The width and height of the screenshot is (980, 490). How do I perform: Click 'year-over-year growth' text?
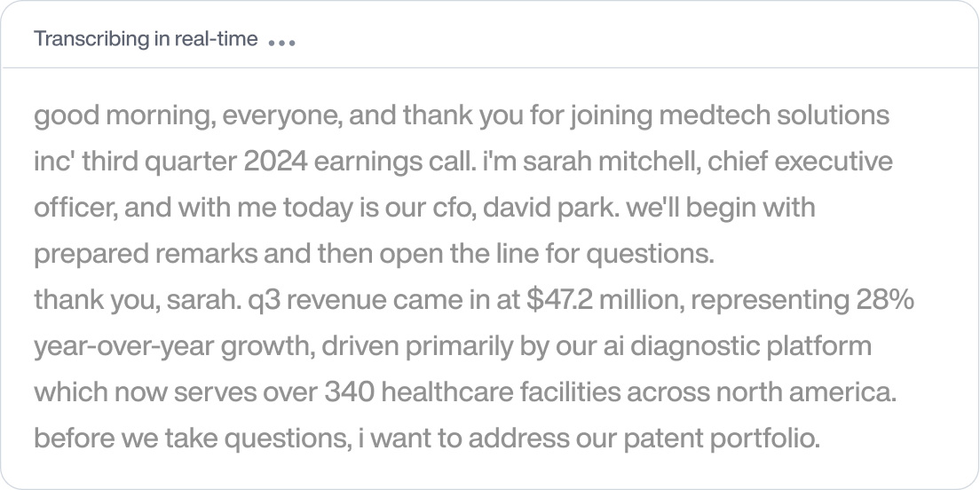point(174,347)
